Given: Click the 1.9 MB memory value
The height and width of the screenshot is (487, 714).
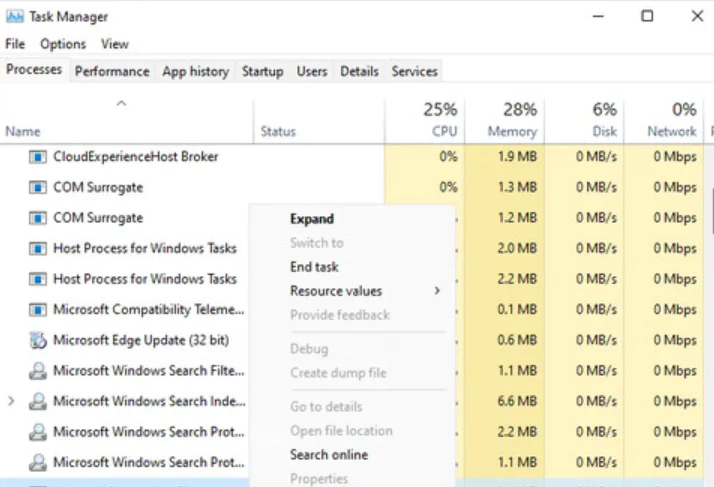Looking at the screenshot, I should (x=517, y=157).
